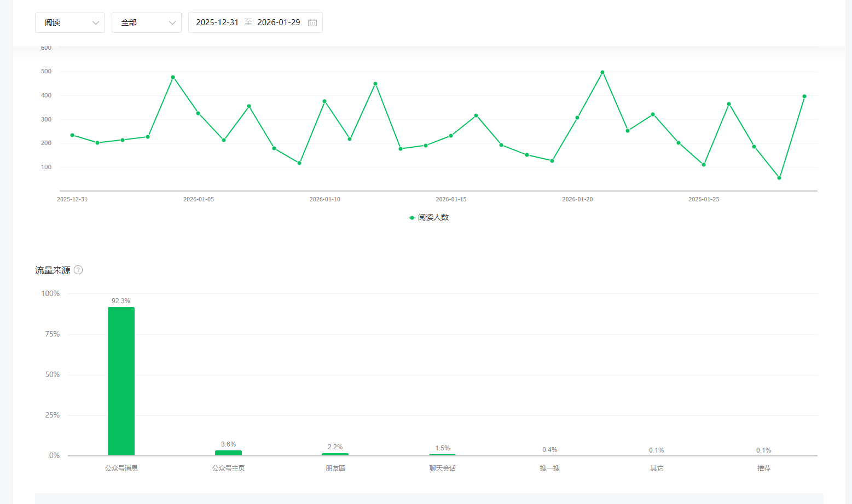This screenshot has width=852, height=504.
Task: Click the green legend marker for 阅读人数
Action: 412,218
